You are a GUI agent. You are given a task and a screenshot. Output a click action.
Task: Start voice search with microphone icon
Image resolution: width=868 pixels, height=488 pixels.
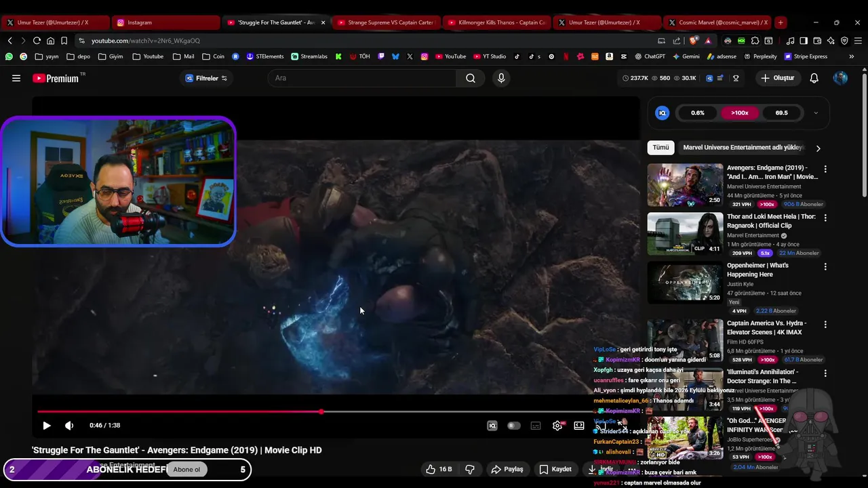pos(501,78)
